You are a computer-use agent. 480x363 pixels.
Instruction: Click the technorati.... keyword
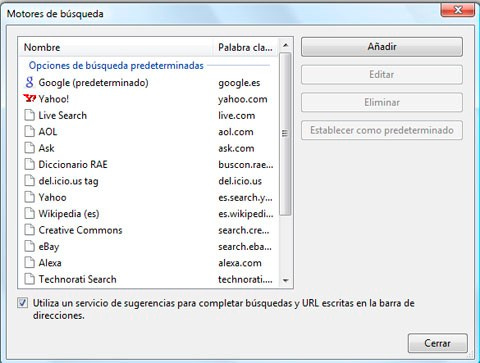point(245,279)
